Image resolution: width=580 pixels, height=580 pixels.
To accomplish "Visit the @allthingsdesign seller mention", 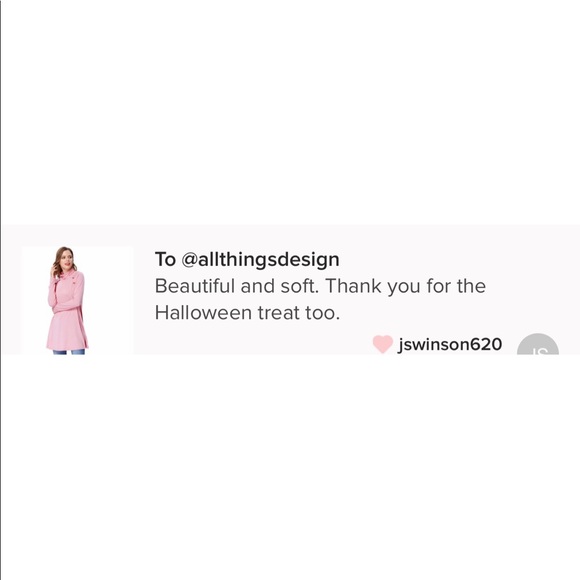I will point(260,260).
